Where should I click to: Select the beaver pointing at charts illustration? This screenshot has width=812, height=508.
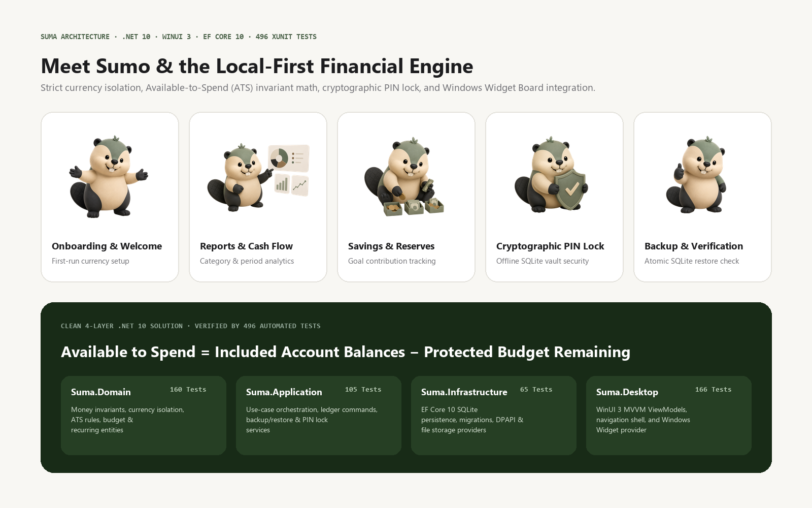tap(258, 177)
